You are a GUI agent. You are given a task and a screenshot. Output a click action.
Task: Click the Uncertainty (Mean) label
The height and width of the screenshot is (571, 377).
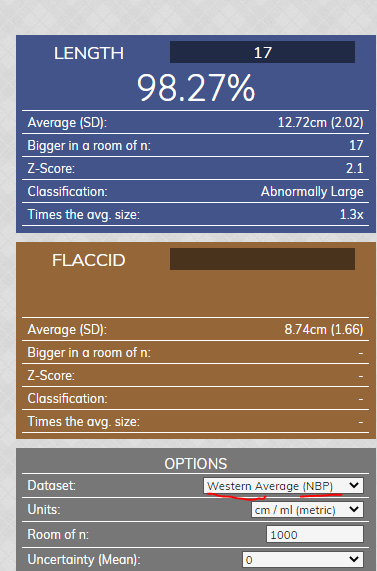(84, 559)
